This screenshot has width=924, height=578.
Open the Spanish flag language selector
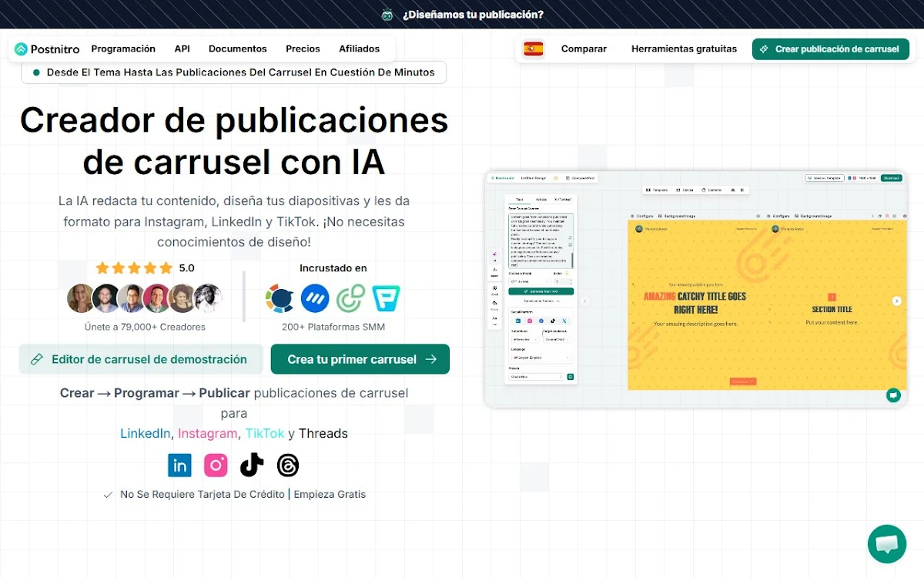pyautogui.click(x=533, y=49)
